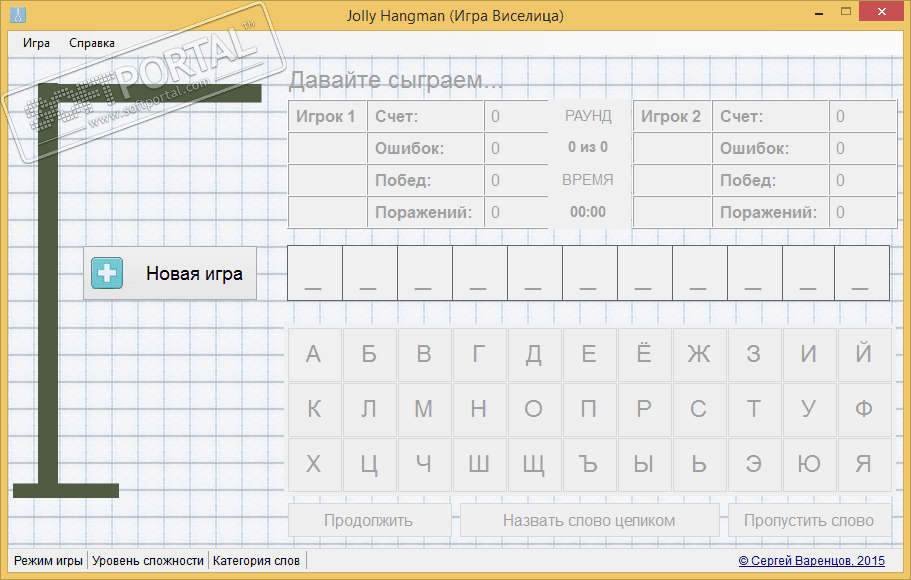This screenshot has height=580, width=911.
Task: Click the РАУНД label
Action: pyautogui.click(x=588, y=116)
